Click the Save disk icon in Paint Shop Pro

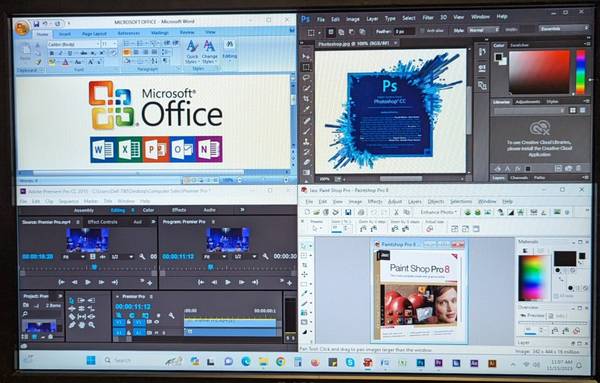pos(348,212)
